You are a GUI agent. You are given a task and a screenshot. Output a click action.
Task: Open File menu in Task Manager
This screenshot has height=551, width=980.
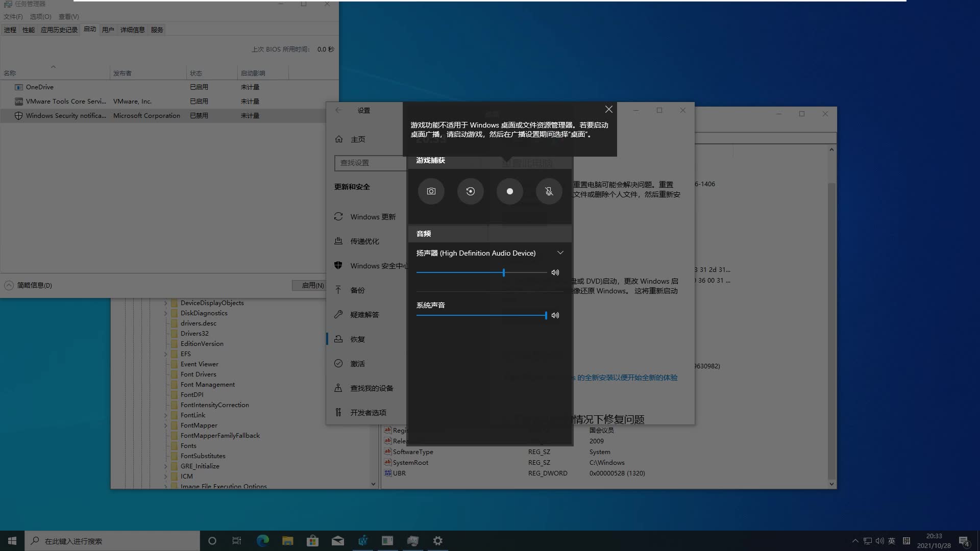[x=13, y=16]
